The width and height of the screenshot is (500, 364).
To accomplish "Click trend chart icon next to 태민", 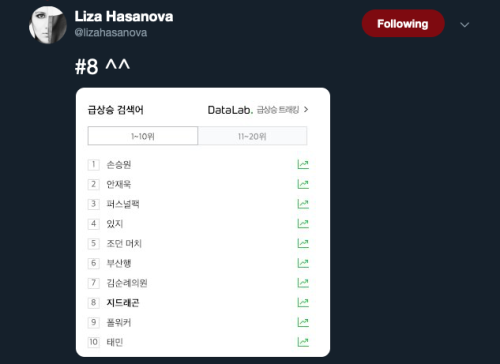I will (303, 342).
